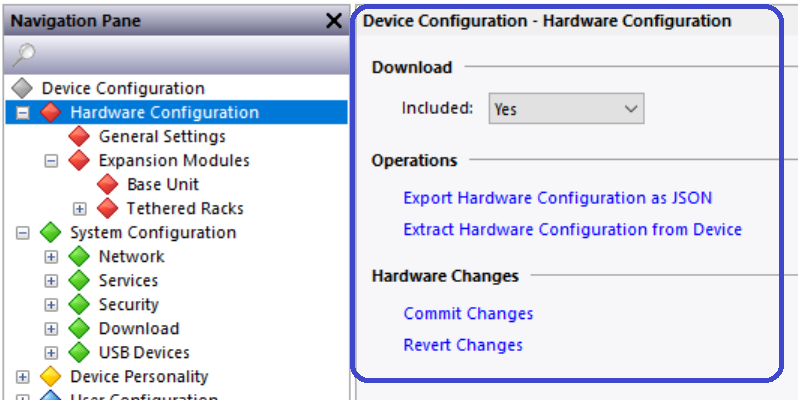Click Export Hardware Configuration as JSON link

coord(557,198)
